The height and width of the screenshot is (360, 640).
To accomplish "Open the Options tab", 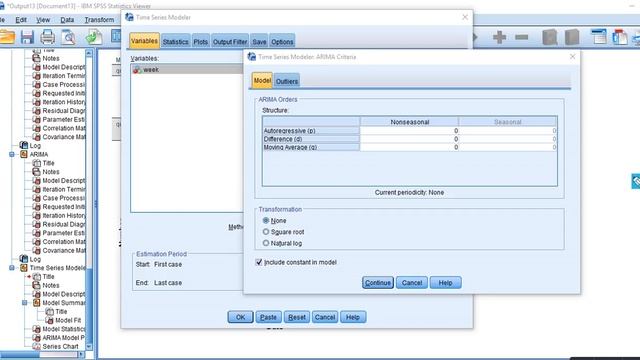I will tap(282, 42).
